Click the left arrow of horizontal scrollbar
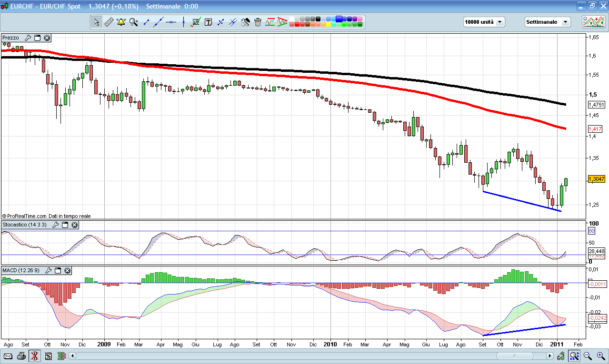 point(72,356)
